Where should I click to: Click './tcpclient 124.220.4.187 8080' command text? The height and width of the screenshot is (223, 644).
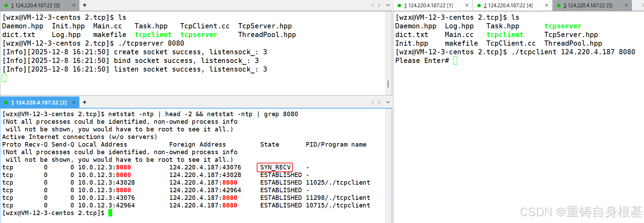pyautogui.click(x=573, y=52)
